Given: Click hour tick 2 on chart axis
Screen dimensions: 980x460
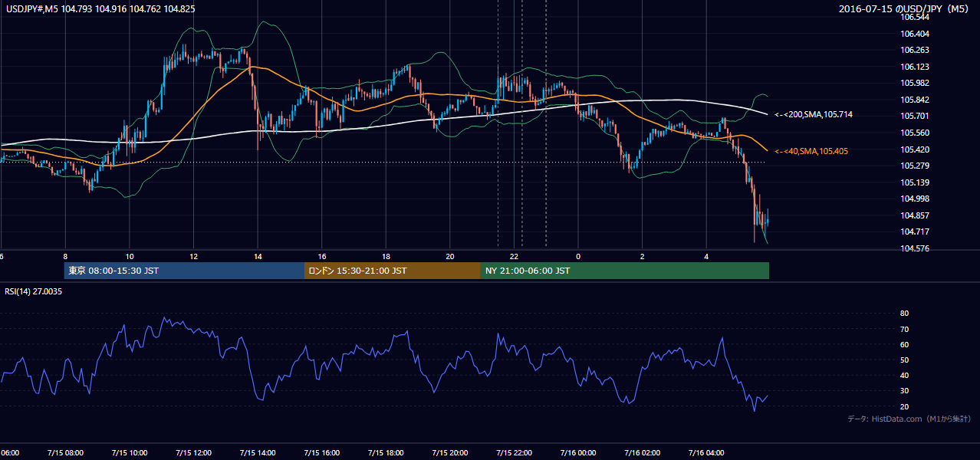Looking at the screenshot, I should coord(643,257).
